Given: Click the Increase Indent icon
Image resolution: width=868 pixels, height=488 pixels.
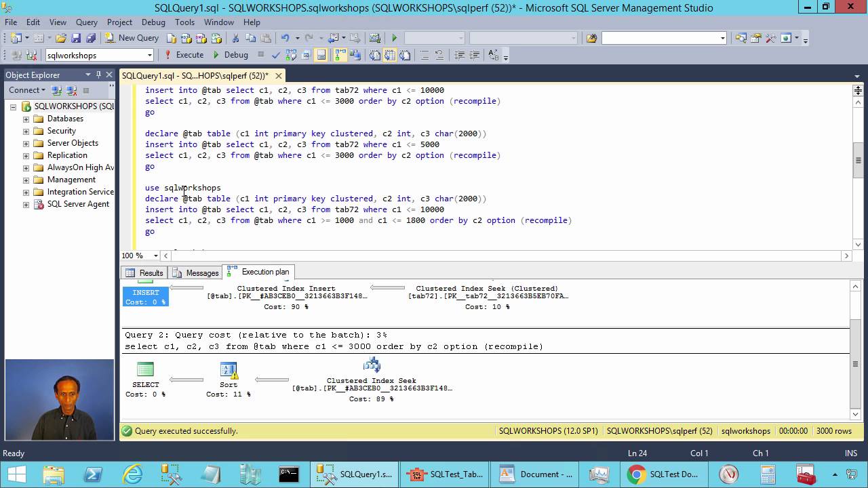Looking at the screenshot, I should 474,55.
